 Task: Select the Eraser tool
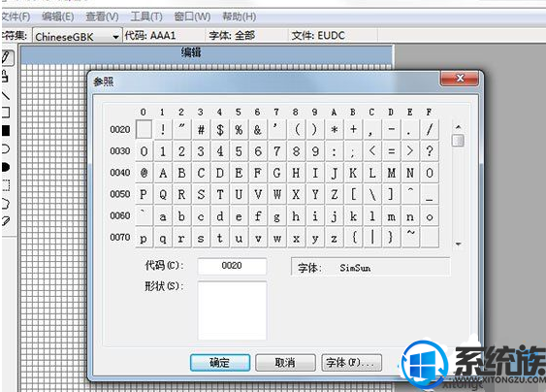[6, 221]
